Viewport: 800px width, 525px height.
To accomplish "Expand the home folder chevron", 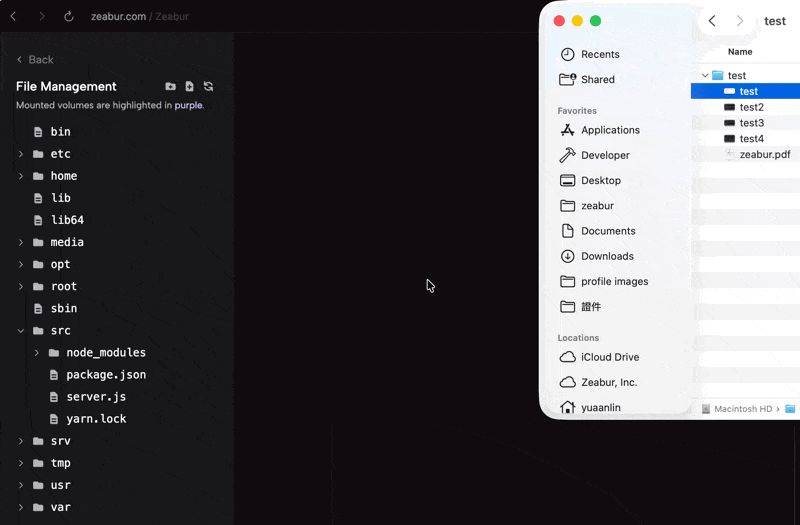I will [21, 176].
